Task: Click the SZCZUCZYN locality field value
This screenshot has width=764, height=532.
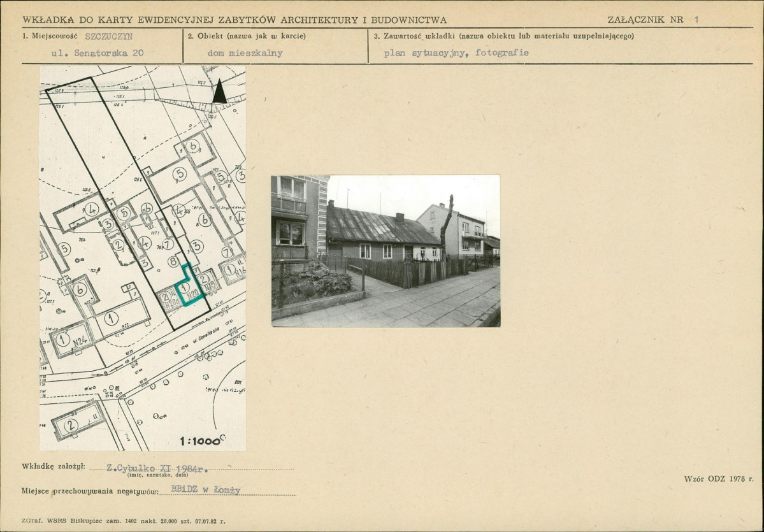Action: coord(109,36)
